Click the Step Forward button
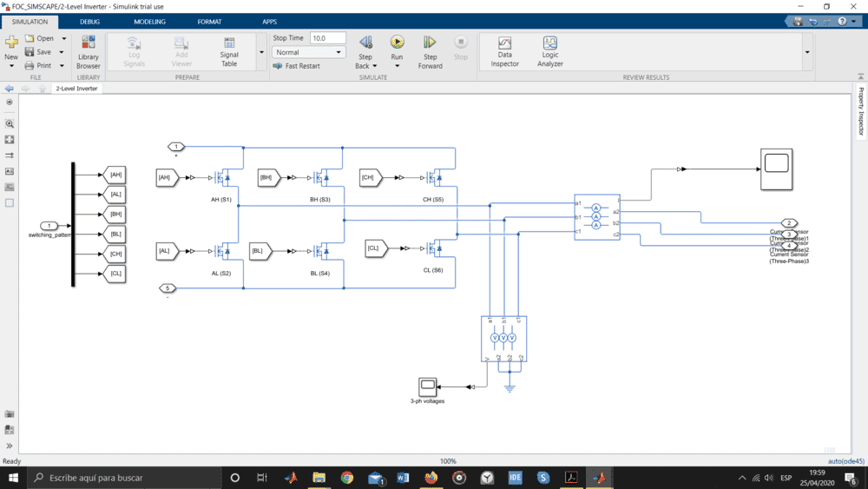 point(430,51)
